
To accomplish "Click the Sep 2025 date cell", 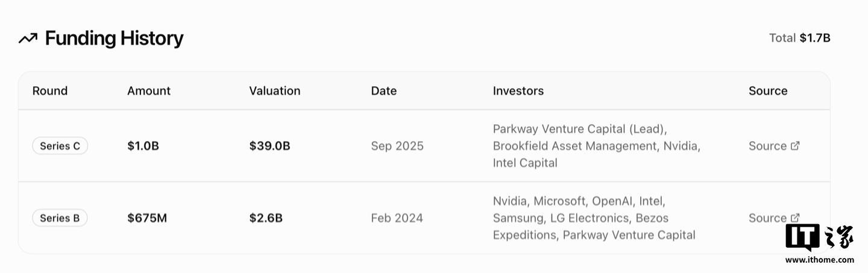I will [397, 146].
